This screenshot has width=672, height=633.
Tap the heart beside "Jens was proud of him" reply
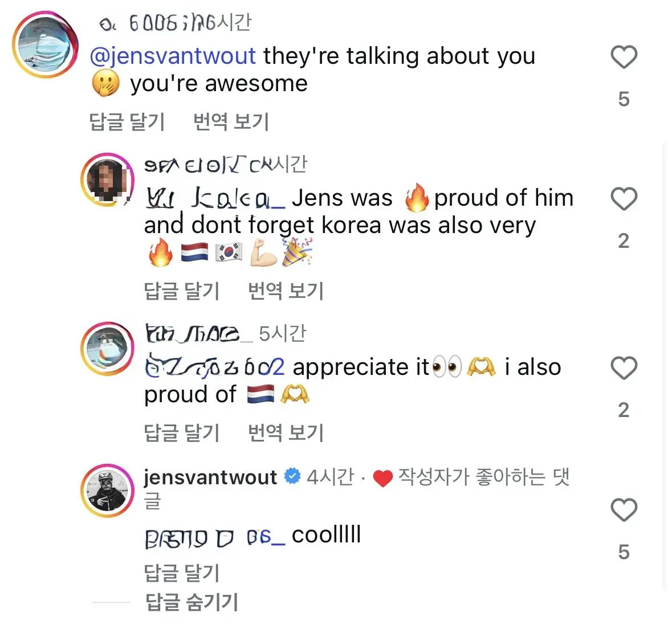[624, 199]
